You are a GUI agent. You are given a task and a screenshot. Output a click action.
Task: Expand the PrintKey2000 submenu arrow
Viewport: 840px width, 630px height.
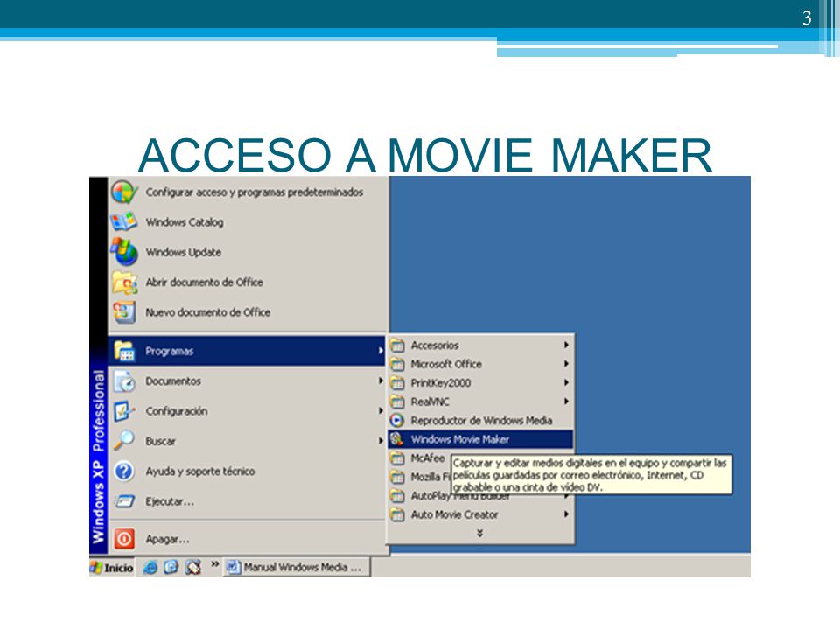[x=566, y=382]
